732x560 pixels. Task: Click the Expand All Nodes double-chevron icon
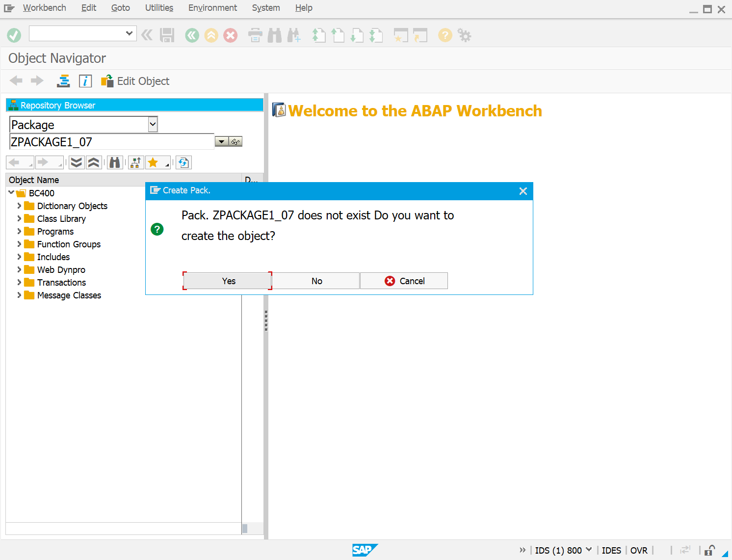pyautogui.click(x=77, y=162)
